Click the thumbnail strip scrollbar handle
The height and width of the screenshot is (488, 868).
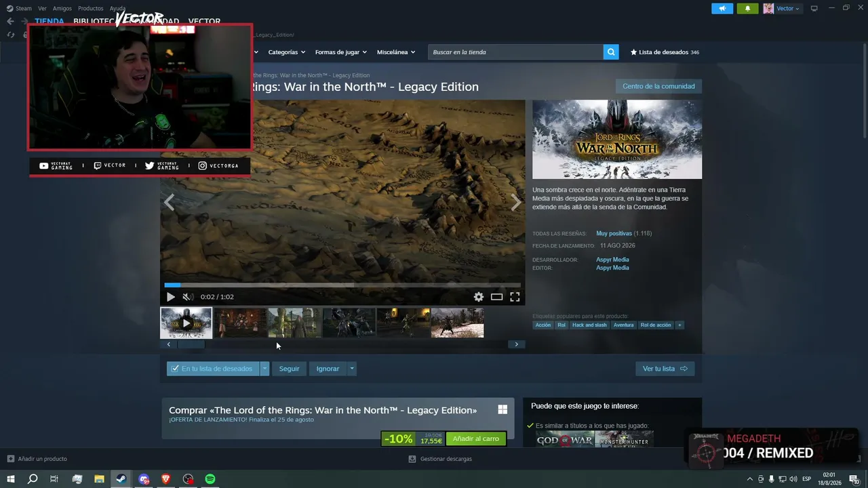[x=191, y=344]
